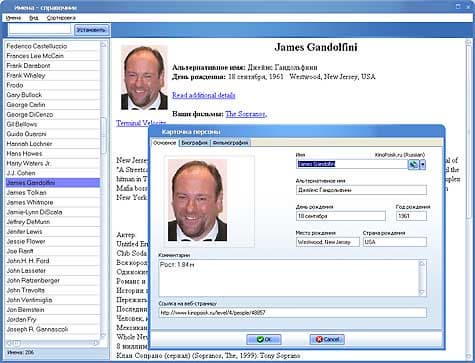The image size is (475, 363).
Task: Select Federico Castelluccio in the names list
Action: (53, 46)
